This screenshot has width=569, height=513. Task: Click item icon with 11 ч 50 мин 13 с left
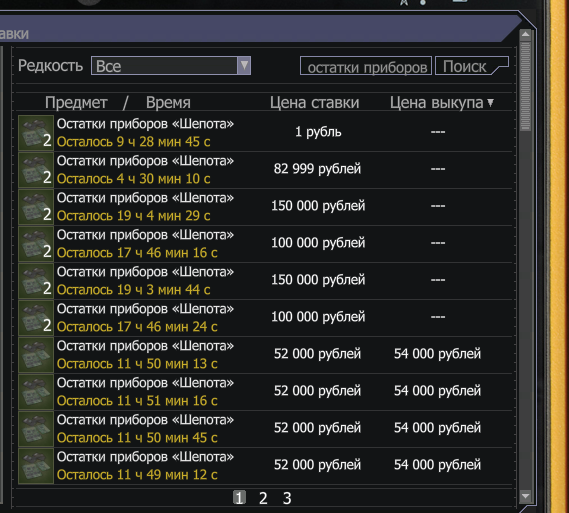[36, 355]
